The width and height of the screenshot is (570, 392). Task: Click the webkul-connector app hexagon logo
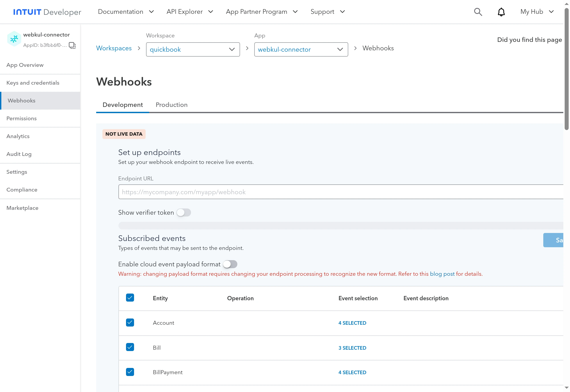pos(14,39)
